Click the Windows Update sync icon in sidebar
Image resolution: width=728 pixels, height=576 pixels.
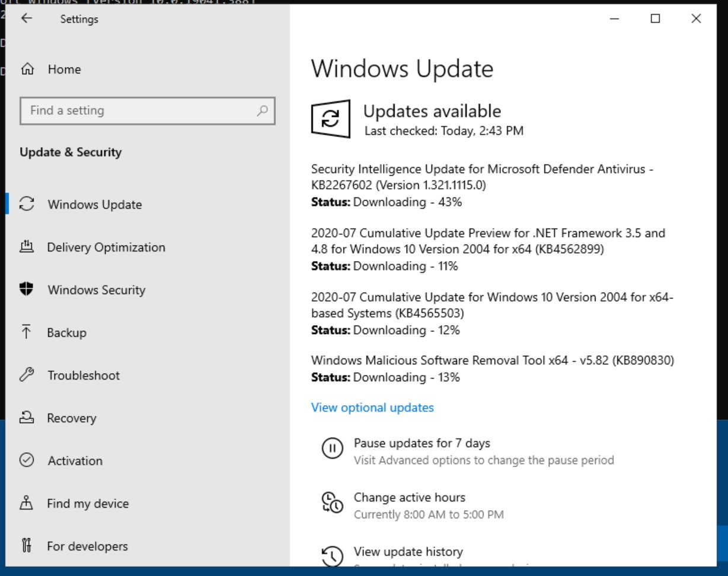click(27, 204)
